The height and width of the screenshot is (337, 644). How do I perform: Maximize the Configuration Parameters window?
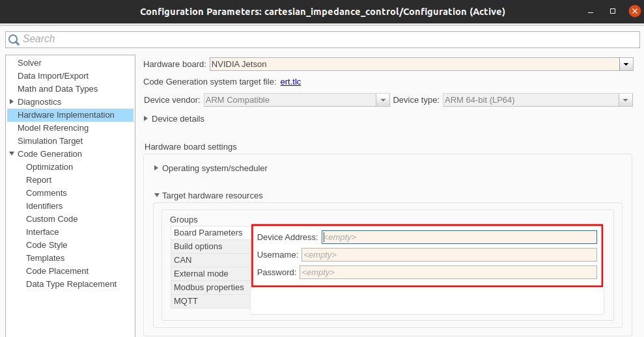click(x=613, y=12)
